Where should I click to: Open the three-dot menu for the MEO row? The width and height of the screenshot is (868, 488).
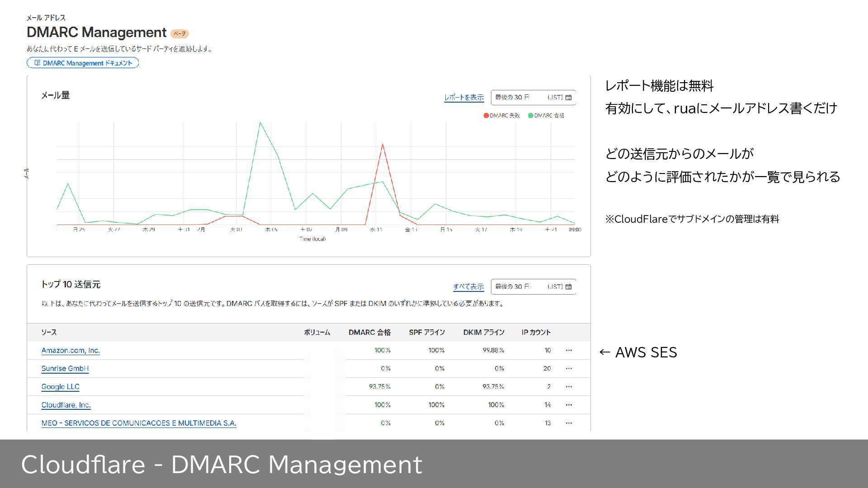[x=569, y=423]
